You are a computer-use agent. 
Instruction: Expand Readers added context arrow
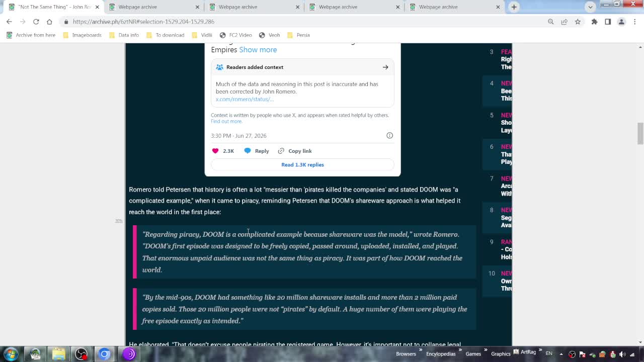click(385, 67)
